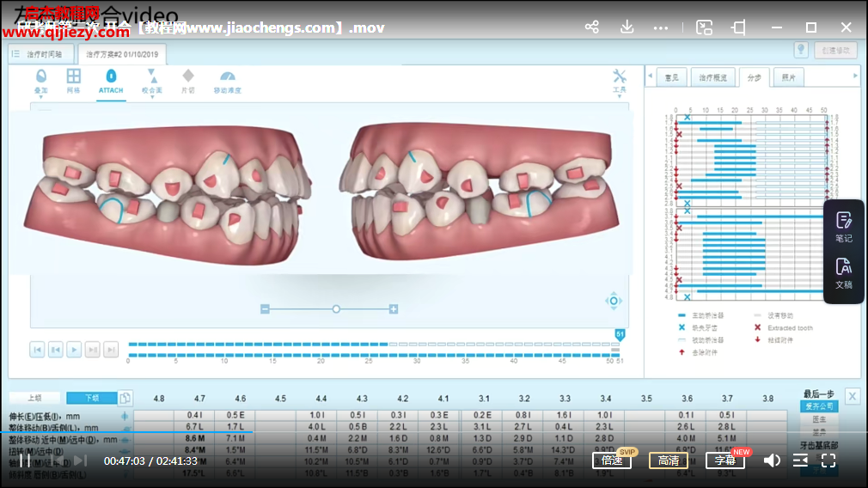Image resolution: width=868 pixels, height=488 pixels.
Task: Select the 下颌 lower jaw toggle
Action: tap(92, 398)
